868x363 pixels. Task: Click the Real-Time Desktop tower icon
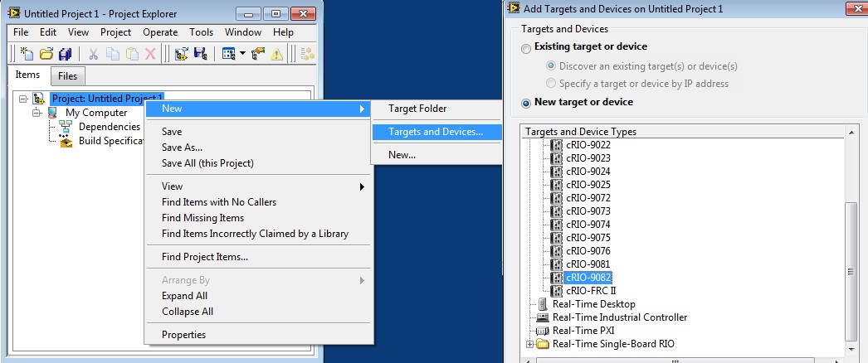542,304
